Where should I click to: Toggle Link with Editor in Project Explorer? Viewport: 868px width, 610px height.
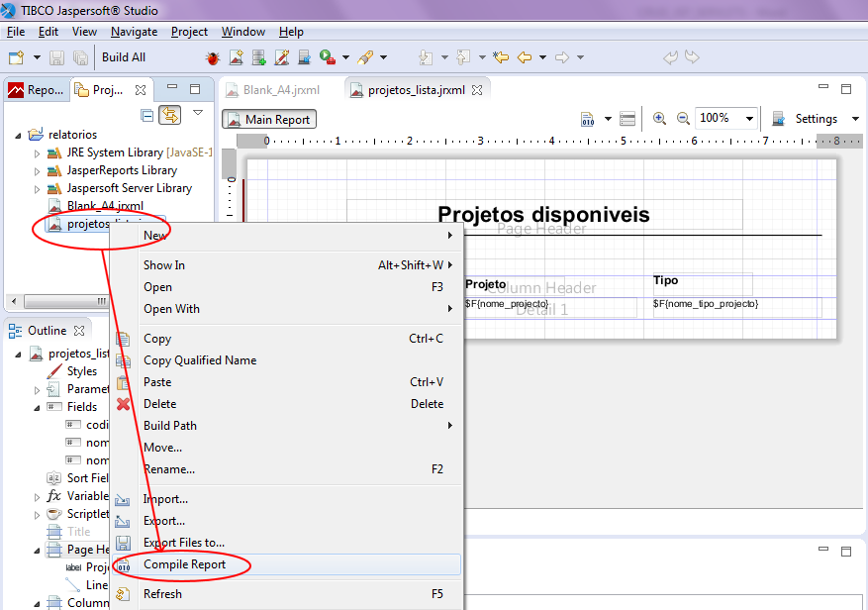(x=170, y=115)
